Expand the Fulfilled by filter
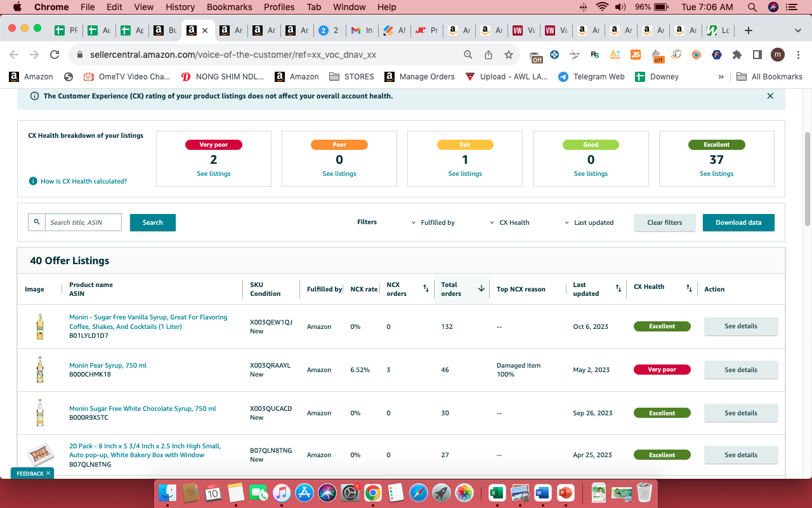Screen dimensions: 812x508 click(x=433, y=223)
